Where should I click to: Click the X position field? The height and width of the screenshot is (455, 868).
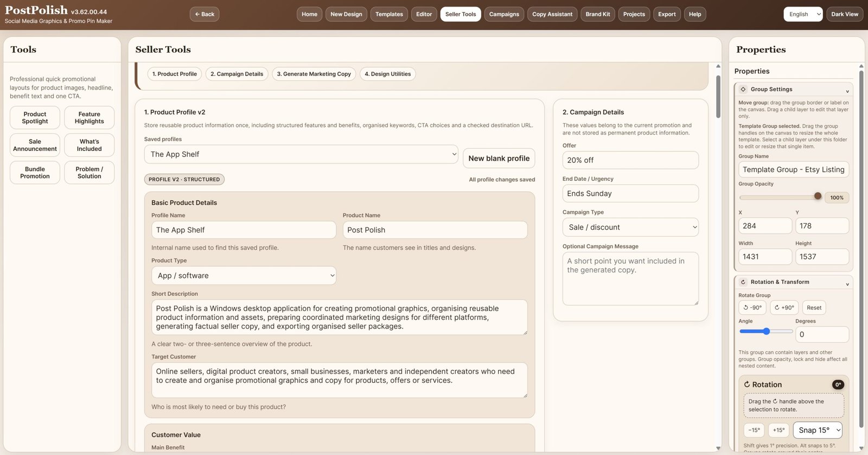(x=765, y=226)
